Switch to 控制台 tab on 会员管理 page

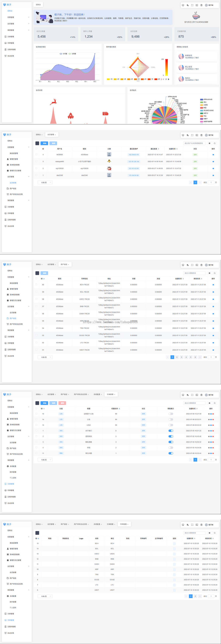coord(38,135)
